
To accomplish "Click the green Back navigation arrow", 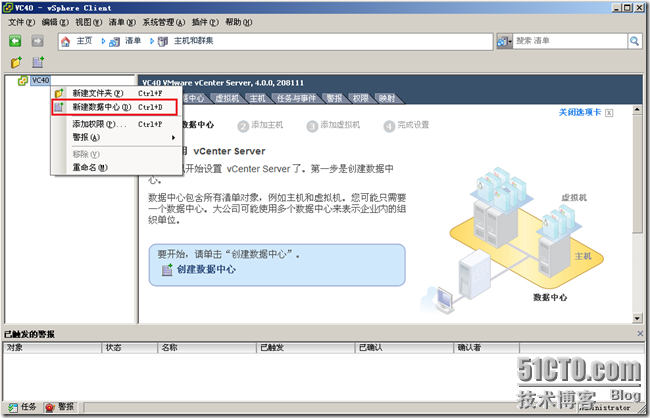I will pos(15,41).
